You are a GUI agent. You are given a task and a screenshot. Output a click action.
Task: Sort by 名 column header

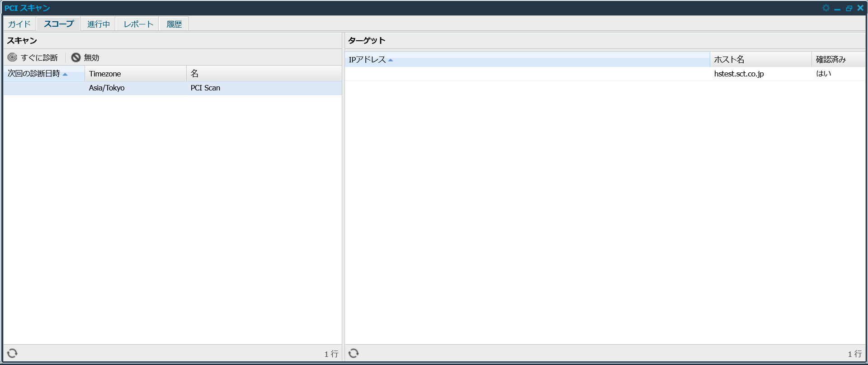pyautogui.click(x=264, y=74)
